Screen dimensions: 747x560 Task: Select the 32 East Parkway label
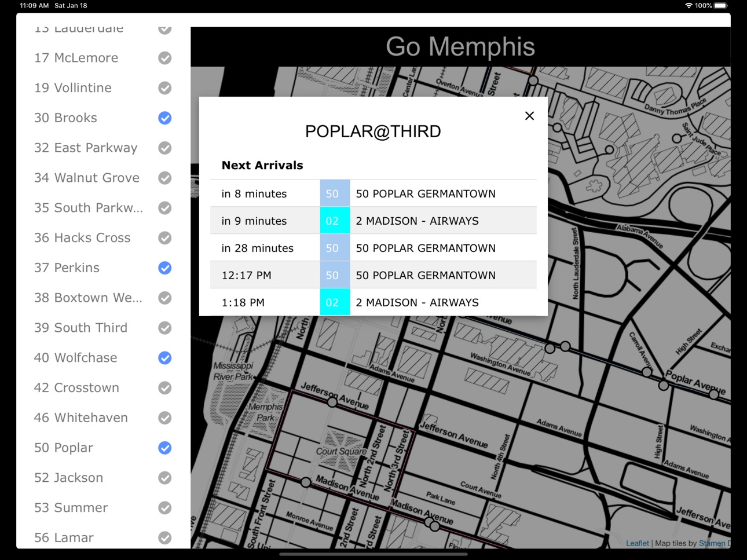coord(86,148)
